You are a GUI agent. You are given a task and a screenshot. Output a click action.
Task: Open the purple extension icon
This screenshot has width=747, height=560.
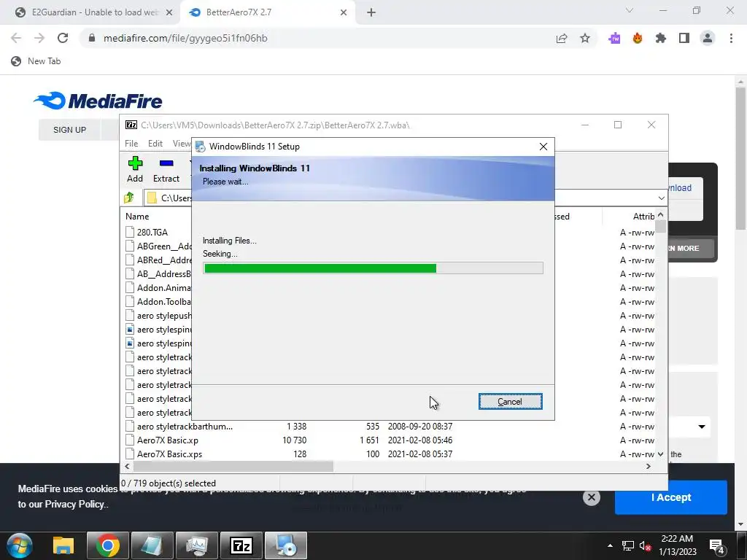point(614,38)
